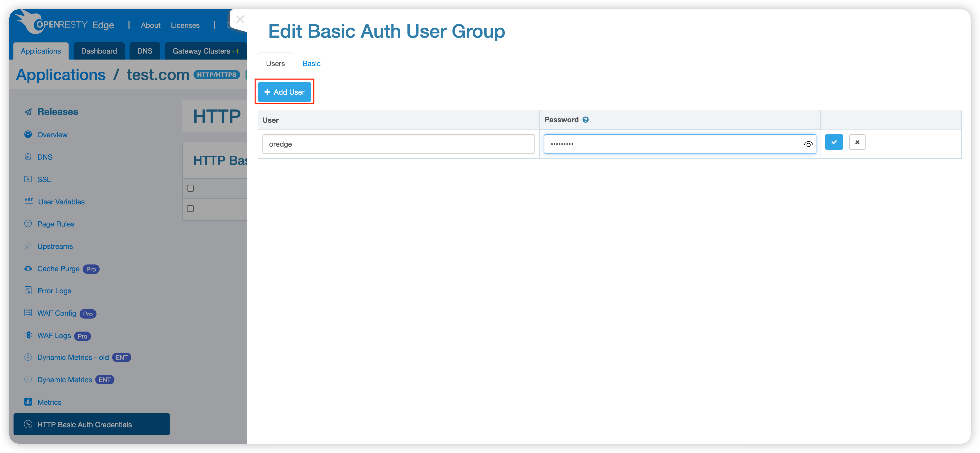Open the Dashboard top tab
This screenshot has height=453, width=980.
99,51
